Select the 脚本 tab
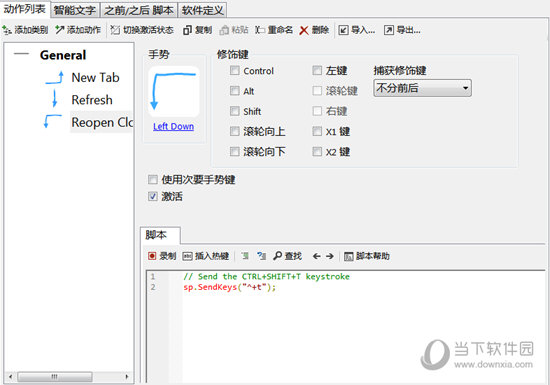Image resolution: width=550 pixels, height=385 pixels. click(x=160, y=235)
